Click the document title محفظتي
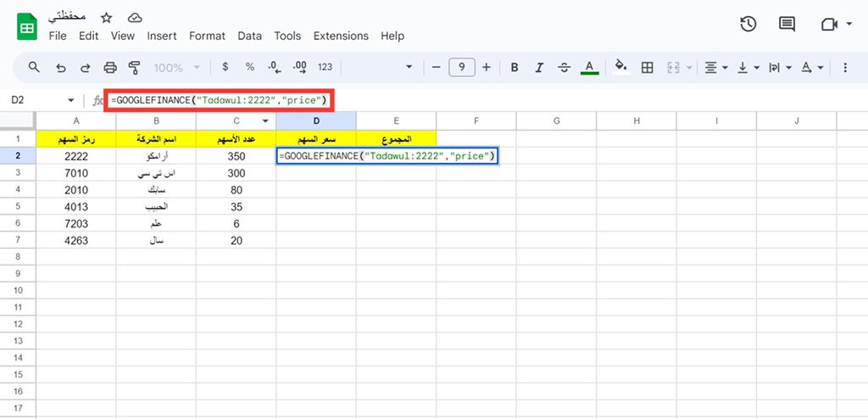 [67, 17]
